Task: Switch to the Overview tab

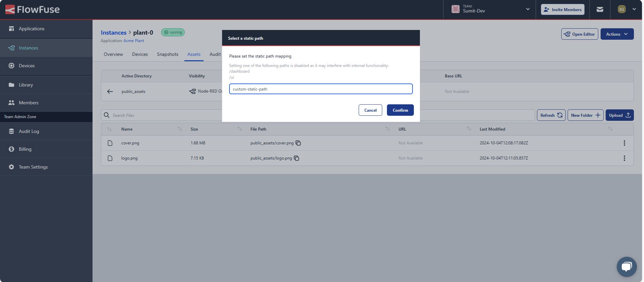Action: 113,54
